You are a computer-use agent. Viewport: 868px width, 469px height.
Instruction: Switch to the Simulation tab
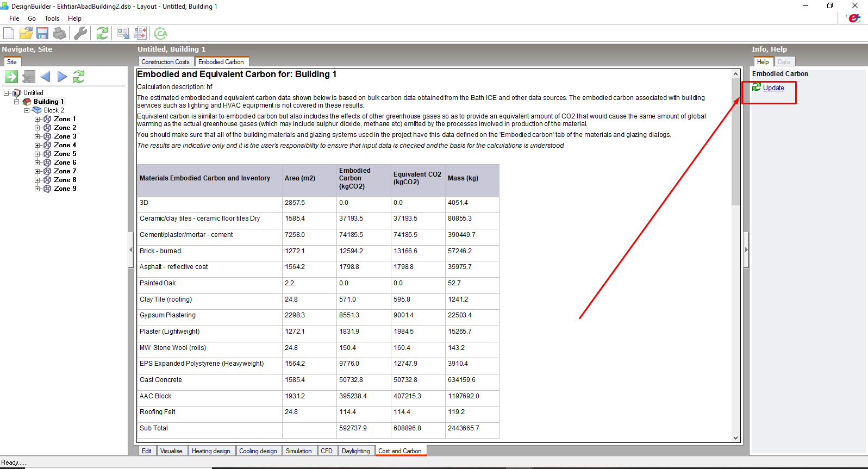click(x=298, y=451)
